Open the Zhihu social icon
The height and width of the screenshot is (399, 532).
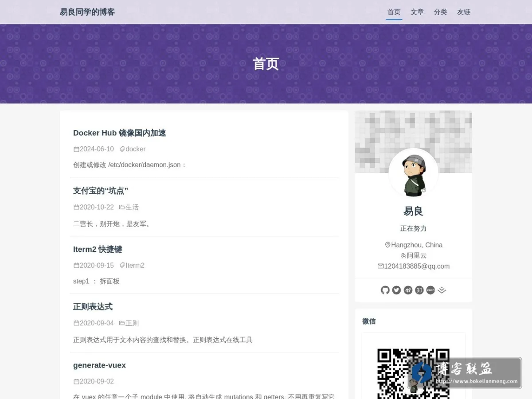point(419,290)
